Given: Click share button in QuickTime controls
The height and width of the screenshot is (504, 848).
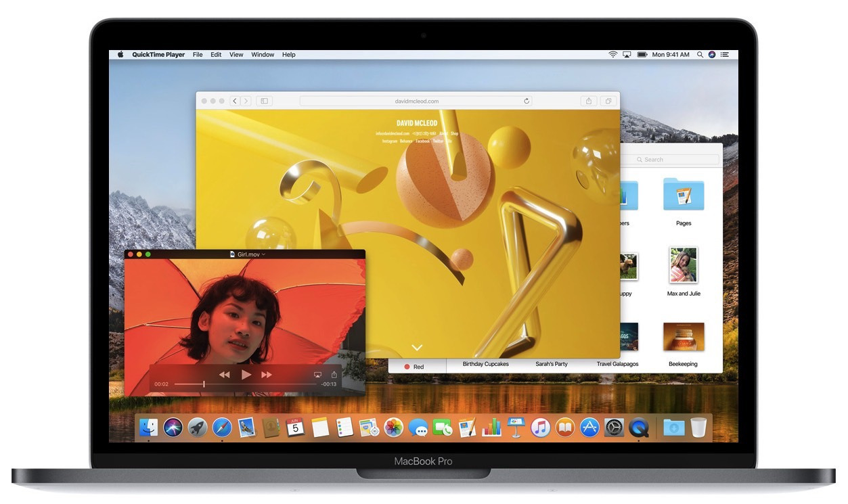Looking at the screenshot, I should 334,375.
